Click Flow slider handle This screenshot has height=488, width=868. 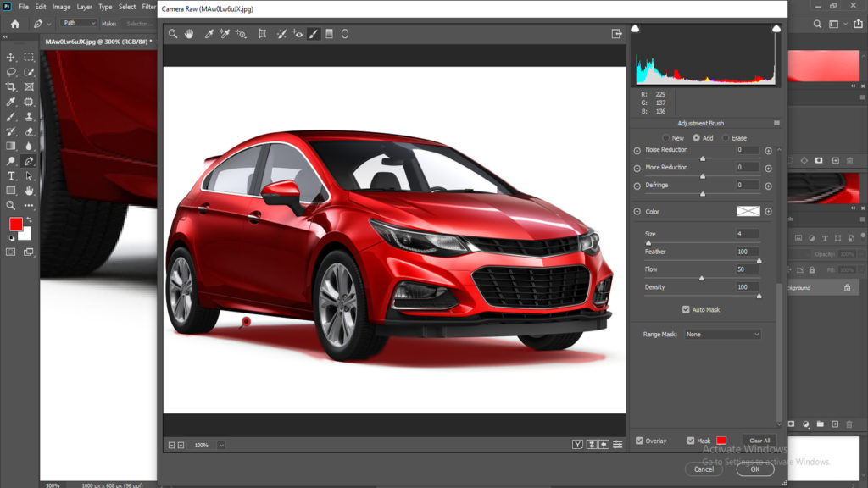[x=702, y=278]
